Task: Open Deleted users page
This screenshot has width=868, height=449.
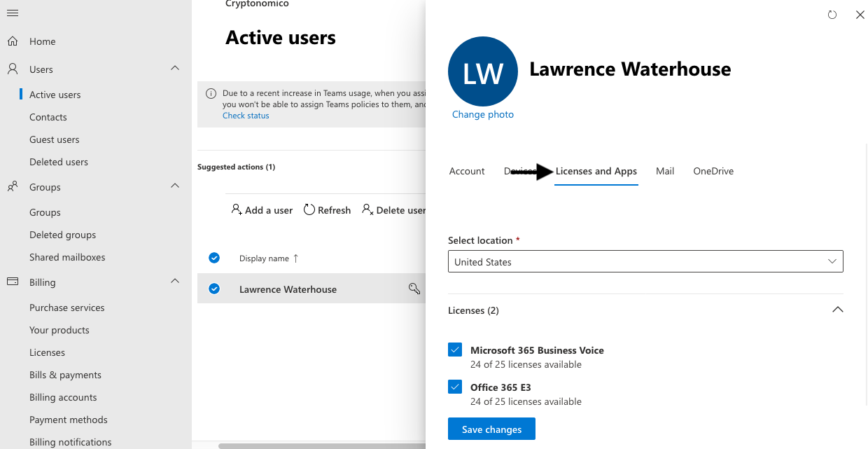Action: (59, 162)
